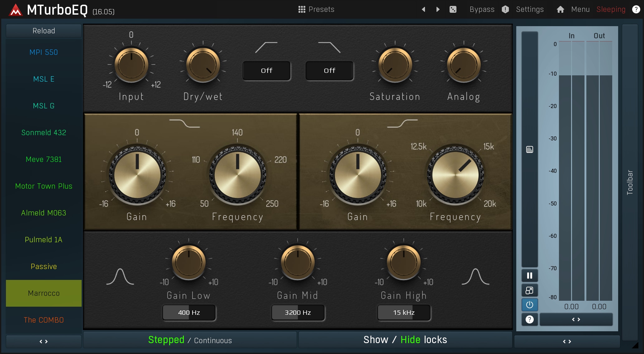This screenshot has width=644, height=354.
Task: Click the Analog knob
Action: pos(464,65)
